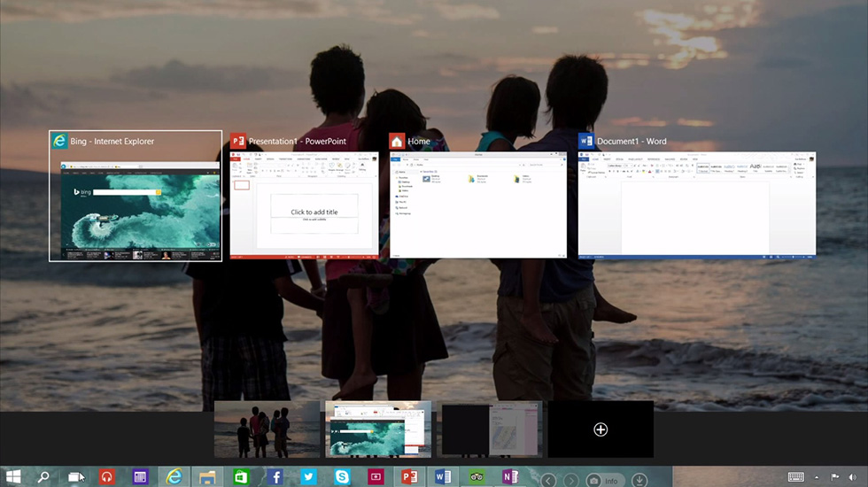The width and height of the screenshot is (868, 487).
Task: Click the Search magnifier on taskbar
Action: 43,476
